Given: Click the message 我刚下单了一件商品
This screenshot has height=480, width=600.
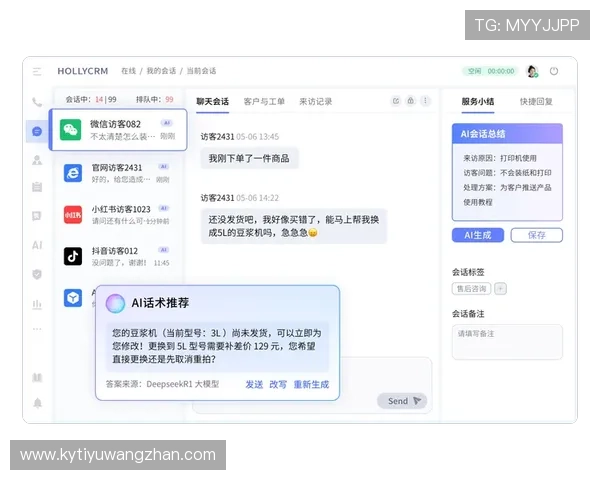Looking at the screenshot, I should [x=249, y=158].
